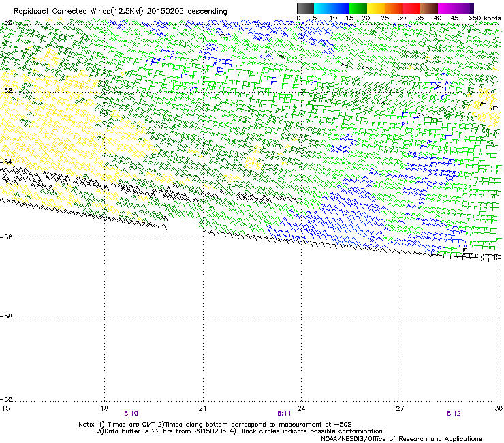Click the 'NOAA/NESDIS/Office of Research and Applications' credit
Screen dimensions: 504x443
[401, 439]
